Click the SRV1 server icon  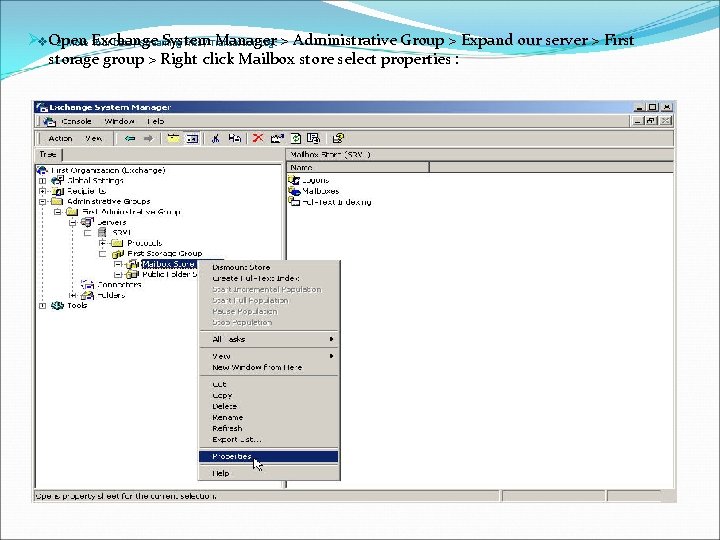(102, 232)
